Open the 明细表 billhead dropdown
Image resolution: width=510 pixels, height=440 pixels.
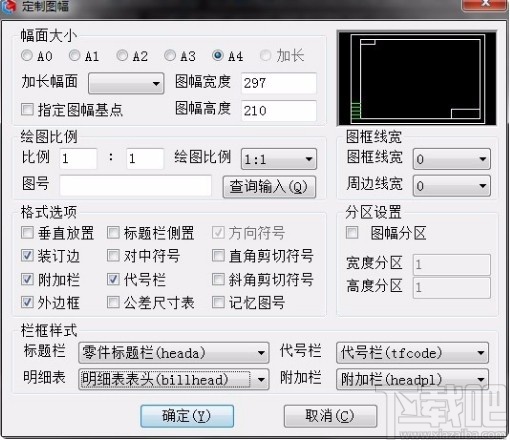174,379
